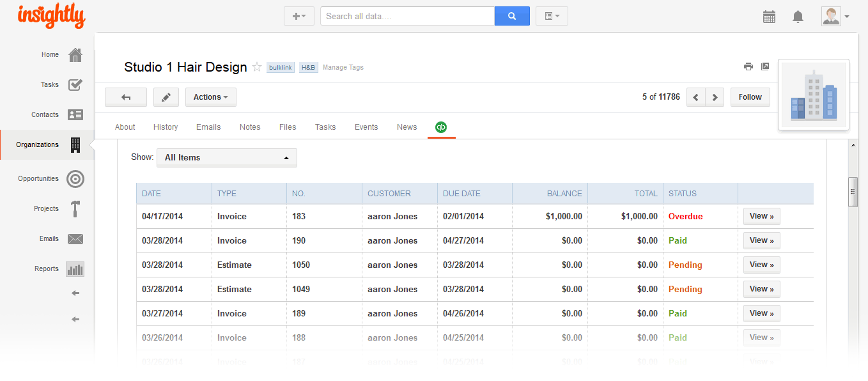The height and width of the screenshot is (381, 868).
Task: Click the vertical scrollbar thumb
Action: [x=853, y=192]
